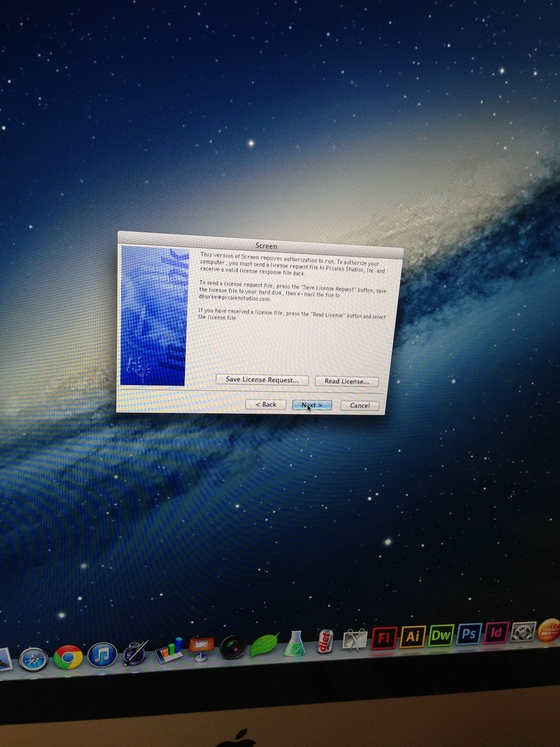Image resolution: width=560 pixels, height=747 pixels.
Task: Launch Adobe Flash from the dock
Action: 384,637
